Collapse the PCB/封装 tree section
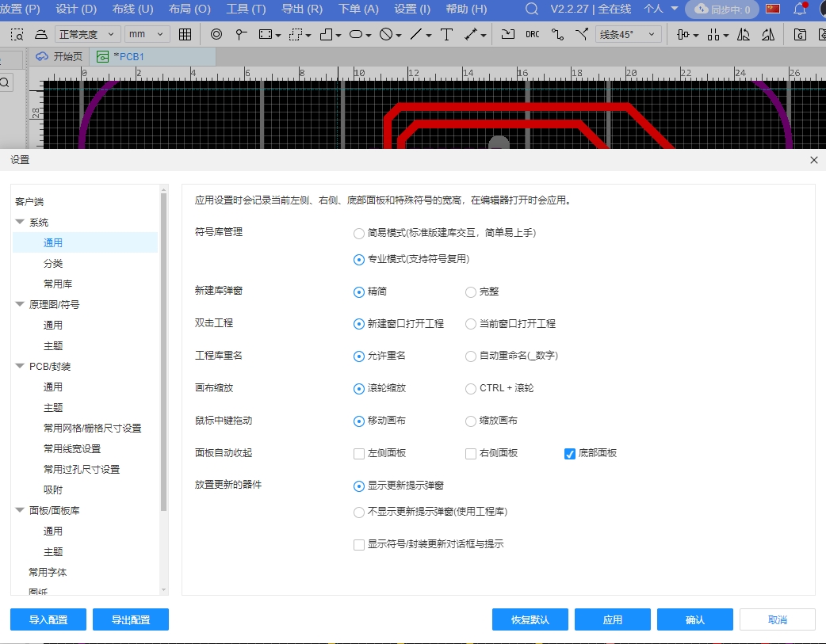Screen dimensions: 826x644 (20, 366)
